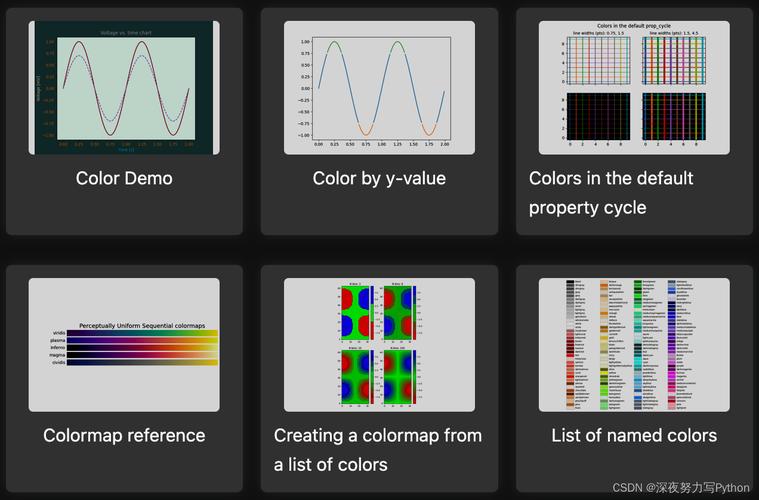The height and width of the screenshot is (500, 759).
Task: Open the default property cycle thumbnail
Action: (634, 88)
